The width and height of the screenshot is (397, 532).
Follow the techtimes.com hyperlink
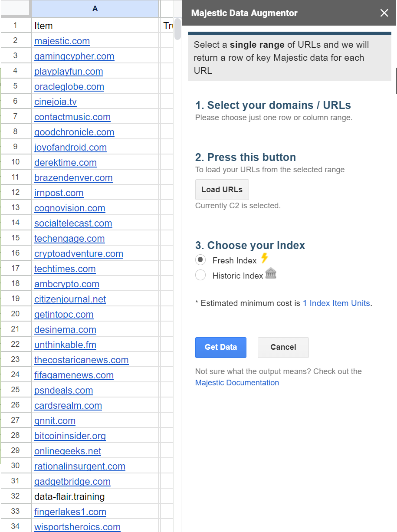65,269
